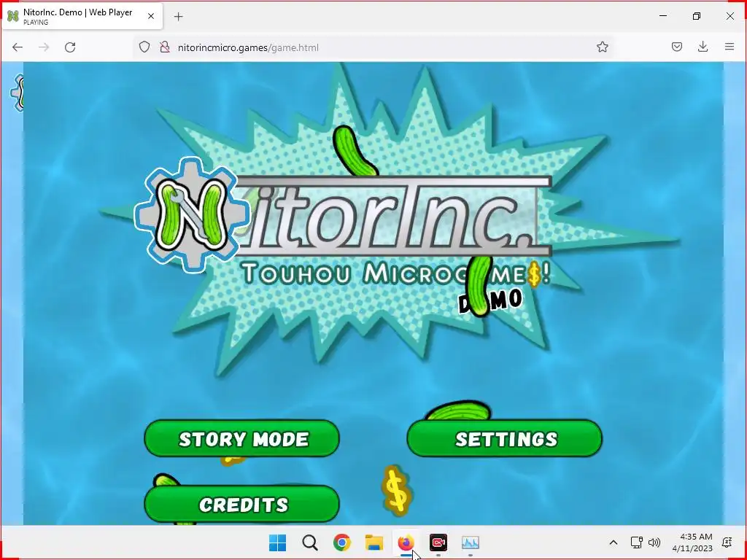Screen dimensions: 747x560
Task: Open the game Settings menu
Action: [505, 438]
